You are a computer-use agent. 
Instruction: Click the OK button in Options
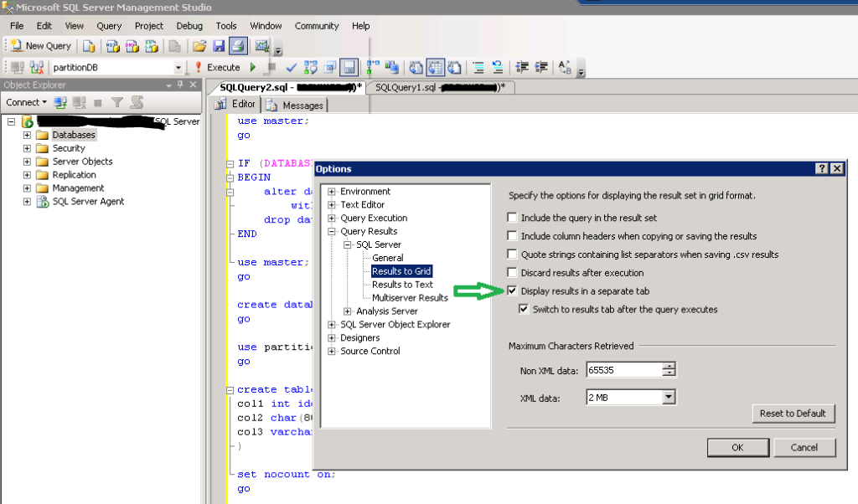click(737, 447)
